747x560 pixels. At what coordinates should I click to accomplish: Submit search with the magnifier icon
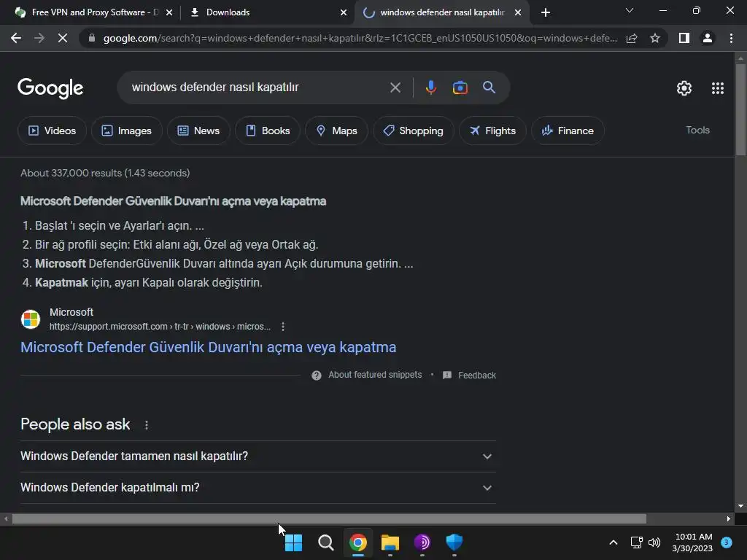(x=489, y=87)
